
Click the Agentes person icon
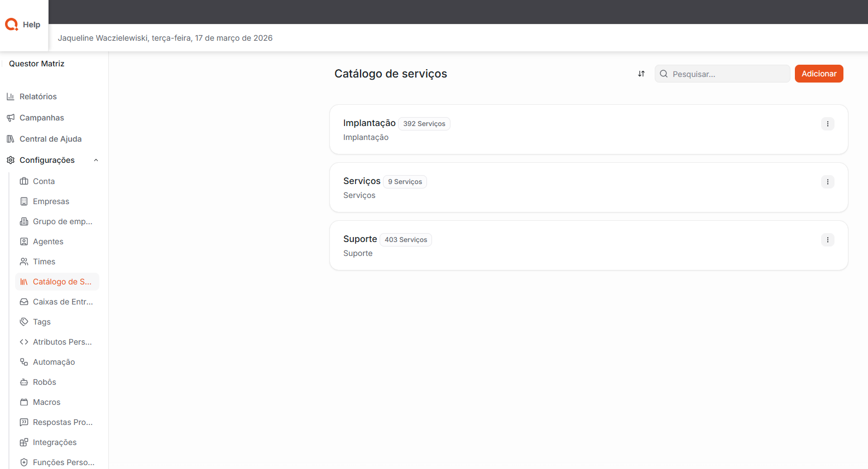coord(24,241)
